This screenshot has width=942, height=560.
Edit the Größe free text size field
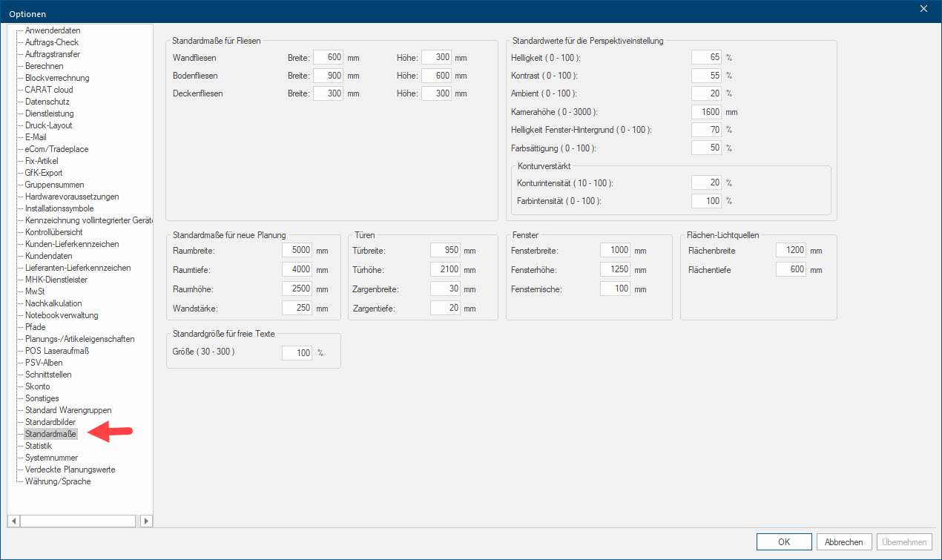pos(297,353)
